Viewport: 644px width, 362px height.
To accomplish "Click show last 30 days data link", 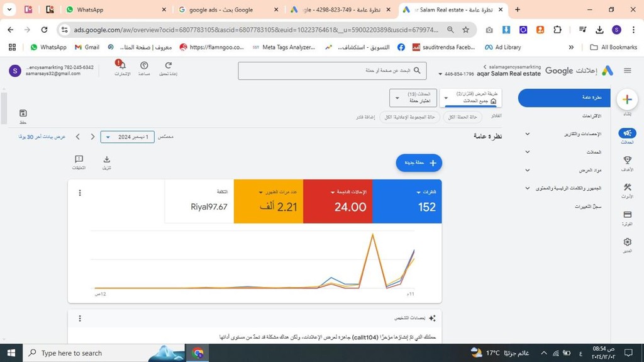I will (42, 137).
